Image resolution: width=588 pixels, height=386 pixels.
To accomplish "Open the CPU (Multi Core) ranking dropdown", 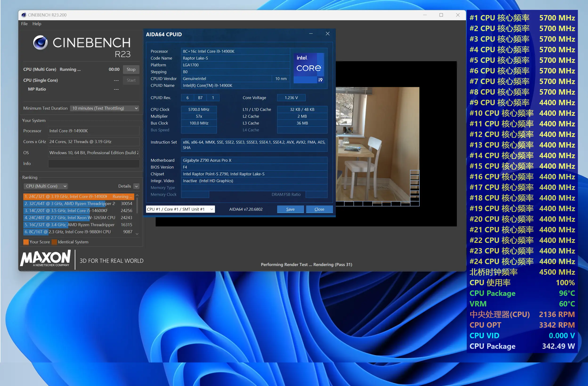I will [x=46, y=186].
